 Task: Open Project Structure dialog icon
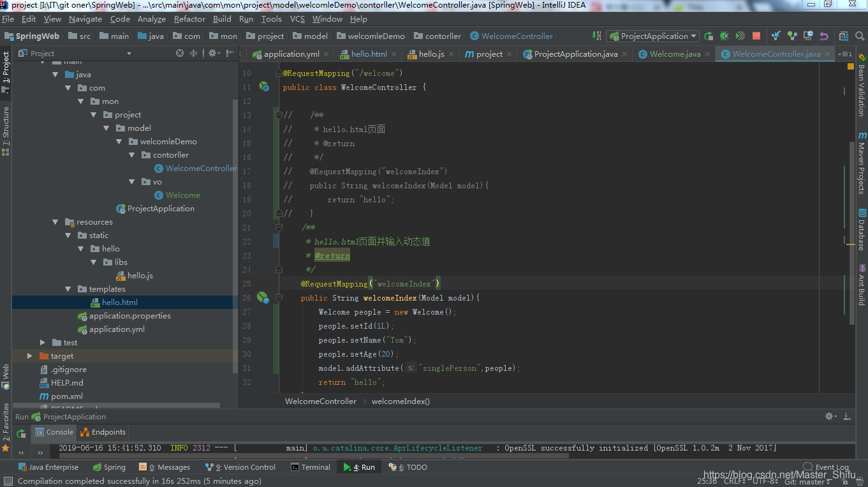point(844,36)
